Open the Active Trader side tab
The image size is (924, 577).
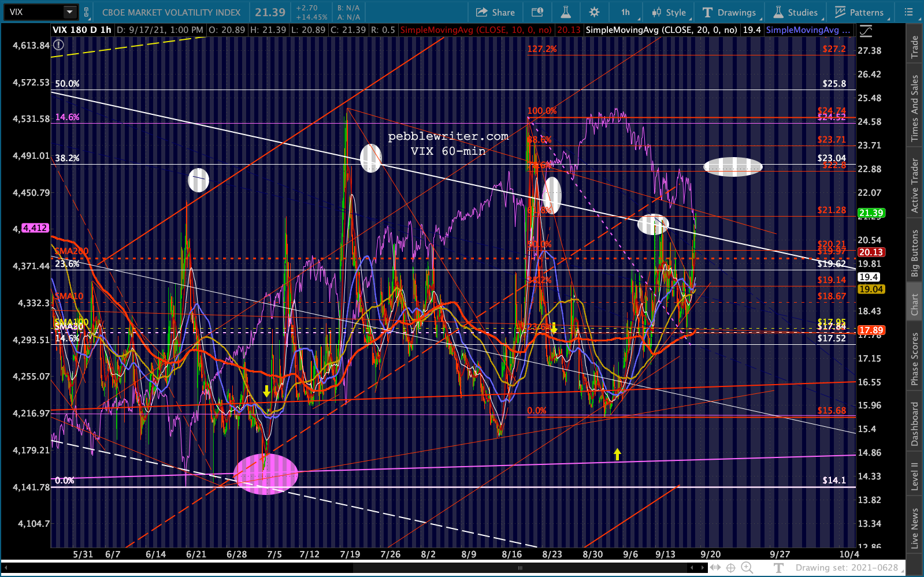pyautogui.click(x=914, y=185)
